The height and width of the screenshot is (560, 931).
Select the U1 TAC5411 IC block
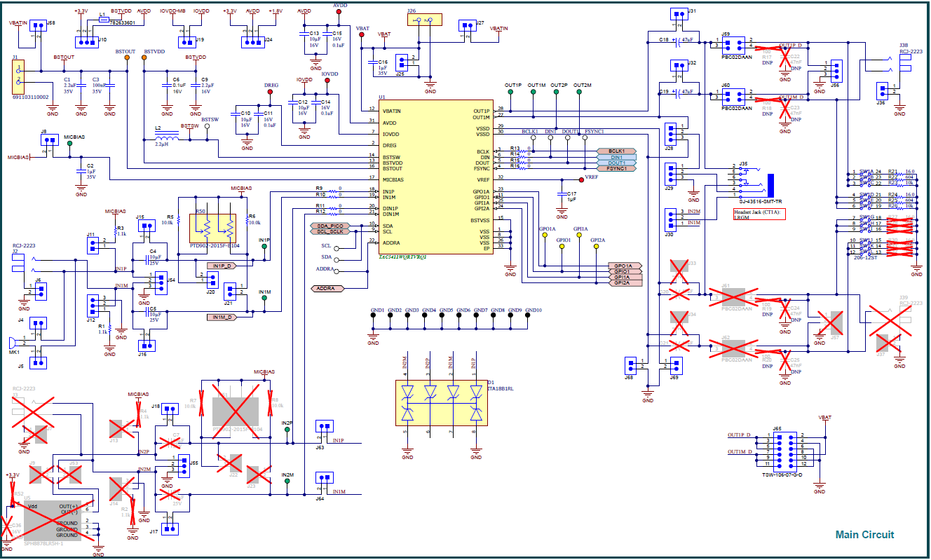(x=436, y=177)
